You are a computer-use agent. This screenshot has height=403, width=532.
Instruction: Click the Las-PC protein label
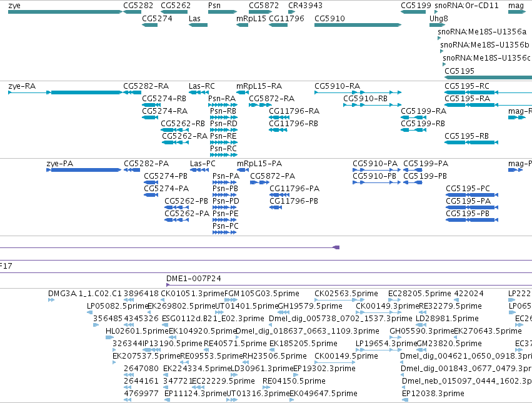(x=203, y=164)
